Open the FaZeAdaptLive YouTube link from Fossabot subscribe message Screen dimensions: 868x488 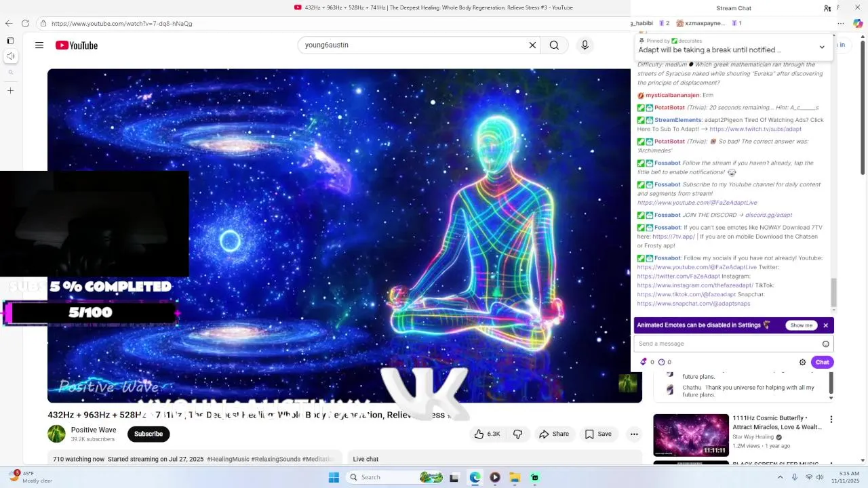tap(697, 203)
